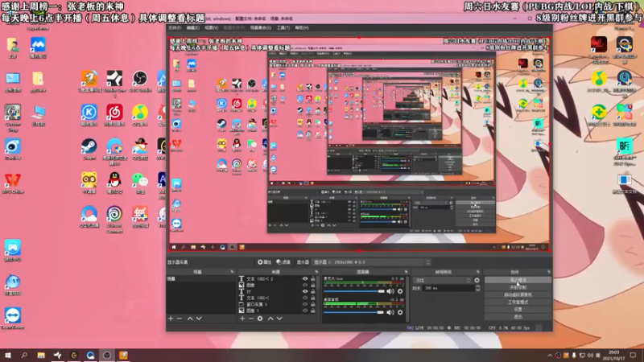644x362 pixels.
Task: Open Steam desktop shortcut
Action: click(x=89, y=150)
